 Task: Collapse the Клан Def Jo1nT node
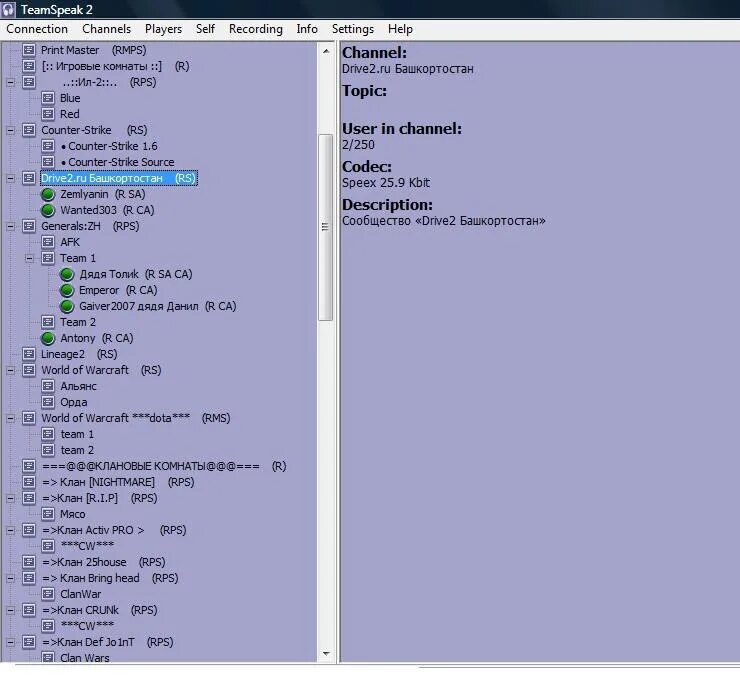point(10,643)
